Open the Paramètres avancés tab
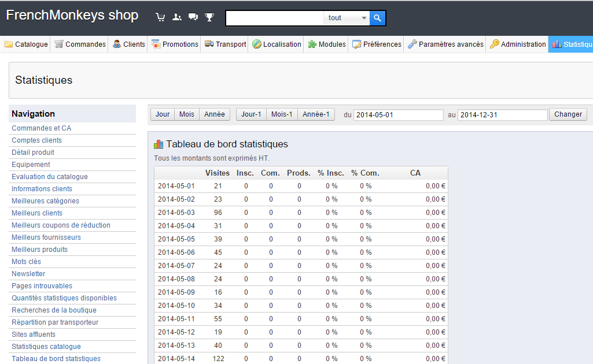This screenshot has width=593, height=364. click(445, 44)
